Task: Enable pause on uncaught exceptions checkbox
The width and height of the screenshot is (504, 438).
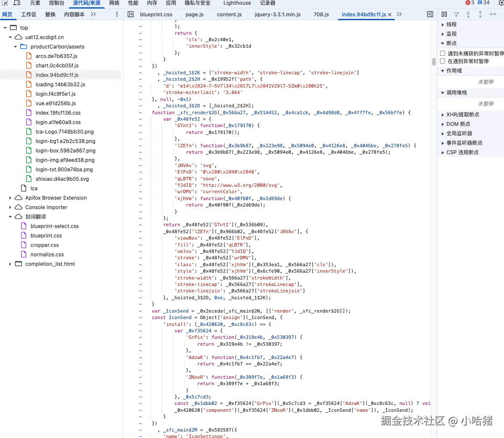Action: [443, 53]
